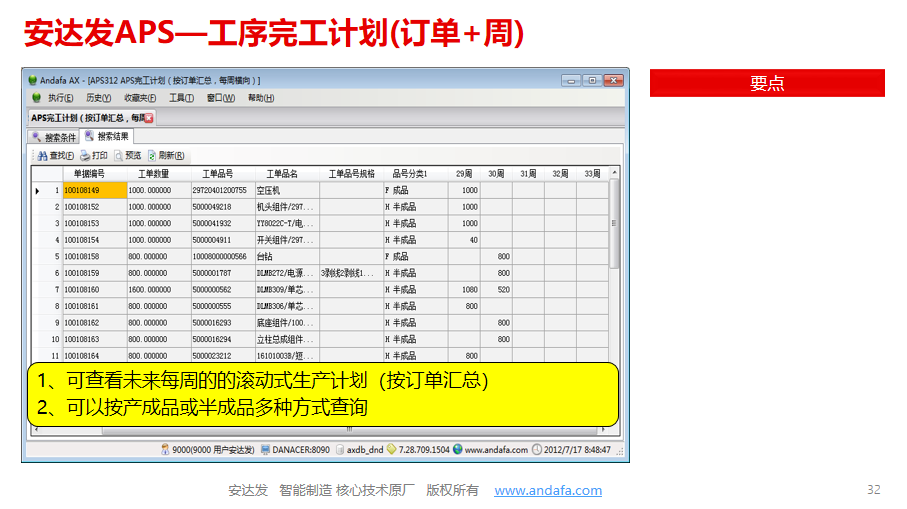Click the globe icon beside www.andafa.com
The width and height of the screenshot is (907, 509).
(x=458, y=449)
